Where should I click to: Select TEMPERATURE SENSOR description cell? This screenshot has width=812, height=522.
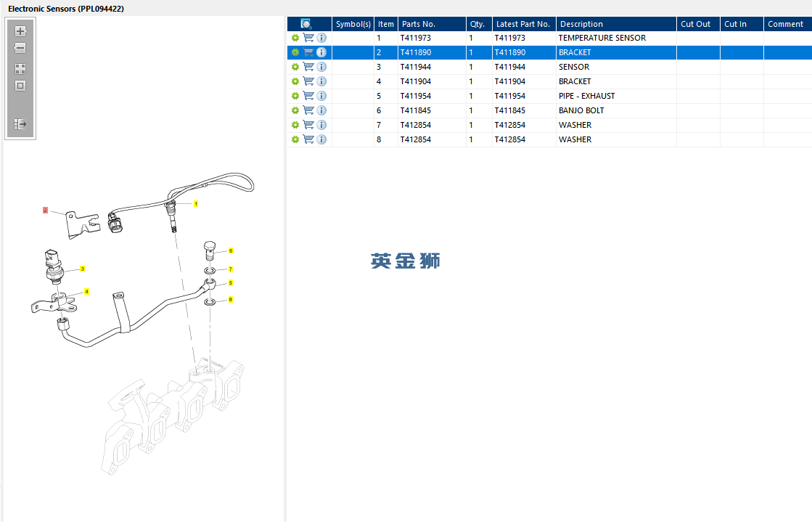coord(616,38)
